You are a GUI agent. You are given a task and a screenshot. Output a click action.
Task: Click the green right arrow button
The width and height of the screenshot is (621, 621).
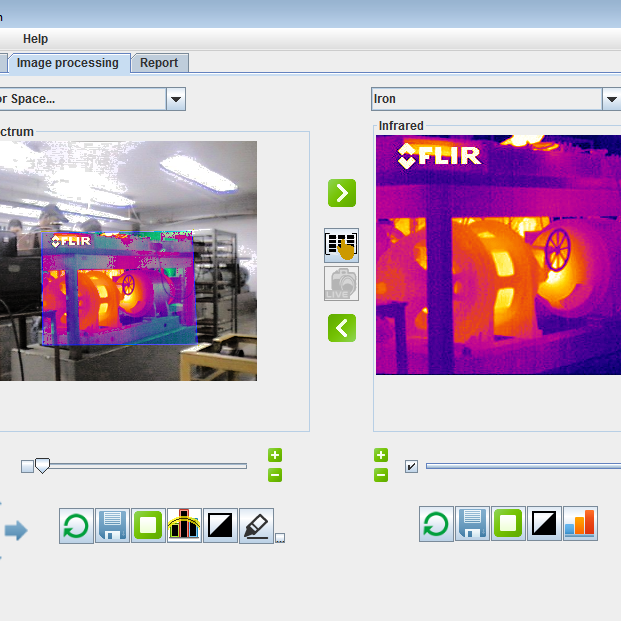(x=342, y=193)
